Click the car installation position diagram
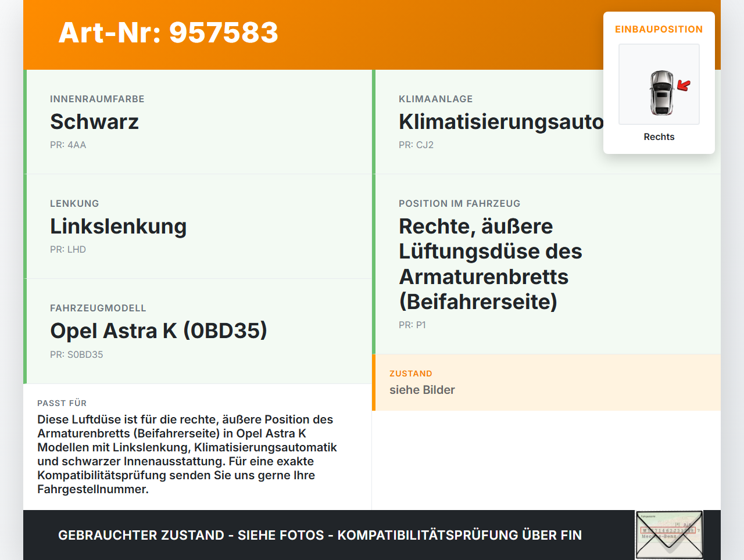744x560 pixels. click(659, 84)
